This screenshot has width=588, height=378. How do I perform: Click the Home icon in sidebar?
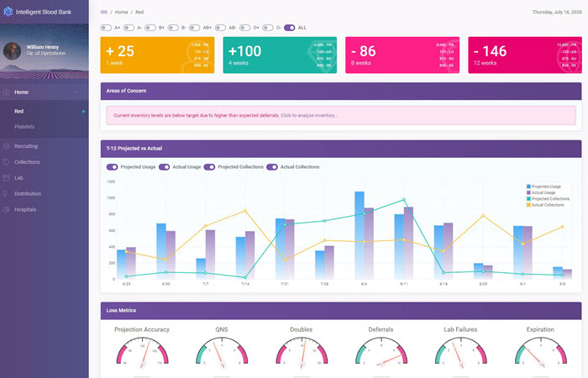point(6,92)
